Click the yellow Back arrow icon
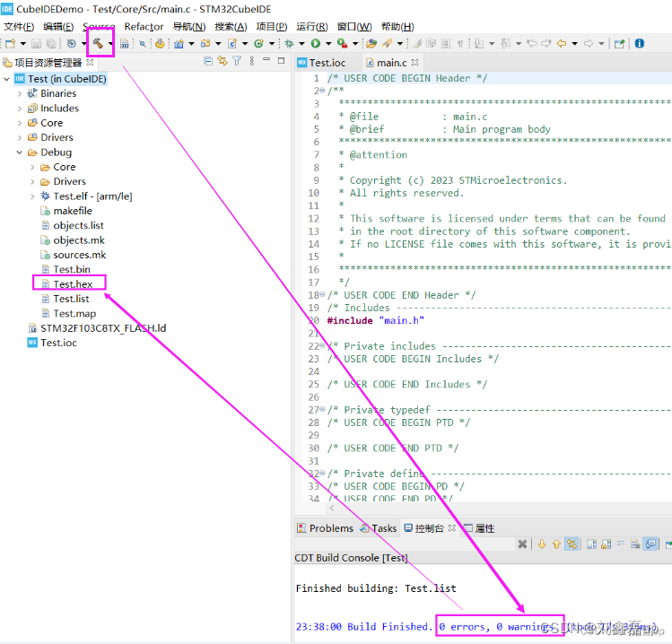This screenshot has height=644, width=672. pos(562,43)
